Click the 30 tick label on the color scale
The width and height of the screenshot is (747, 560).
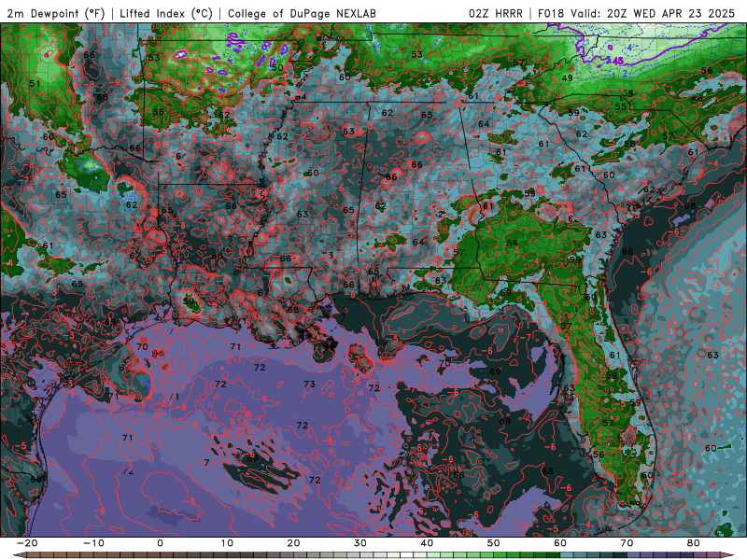pyautogui.click(x=360, y=543)
